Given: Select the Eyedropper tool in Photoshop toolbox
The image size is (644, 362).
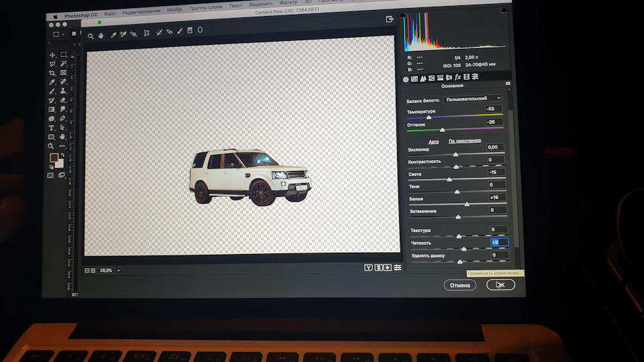Looking at the screenshot, I should [x=52, y=82].
